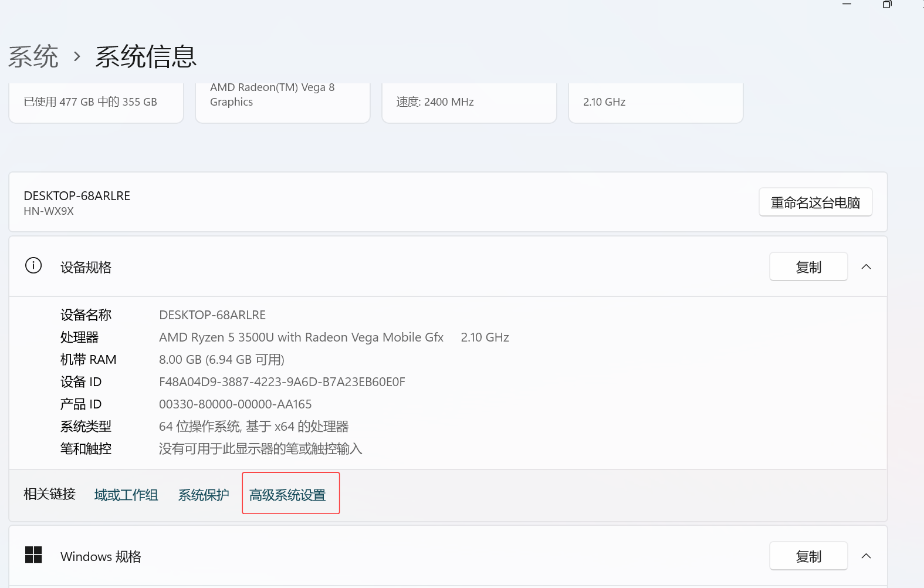Open the 高级系统设置 link
924x588 pixels.
287,495
